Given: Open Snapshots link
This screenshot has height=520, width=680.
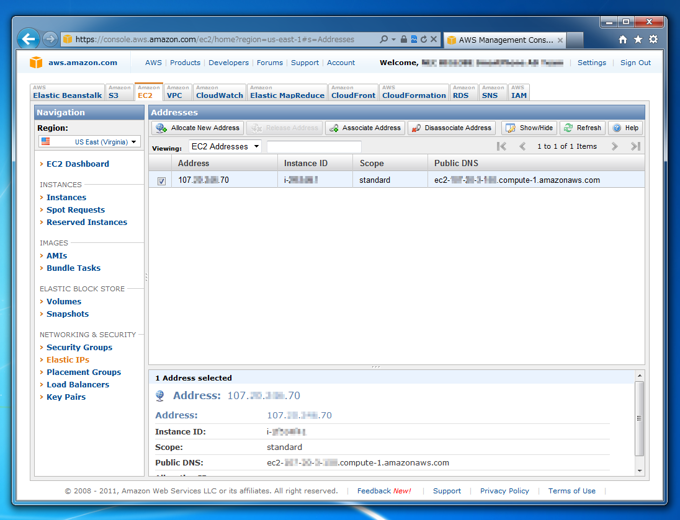Looking at the screenshot, I should click(x=68, y=314).
